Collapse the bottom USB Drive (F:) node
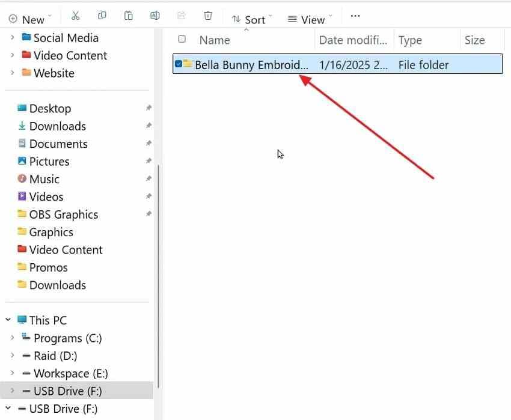The height and width of the screenshot is (420, 511). pyautogui.click(x=8, y=408)
